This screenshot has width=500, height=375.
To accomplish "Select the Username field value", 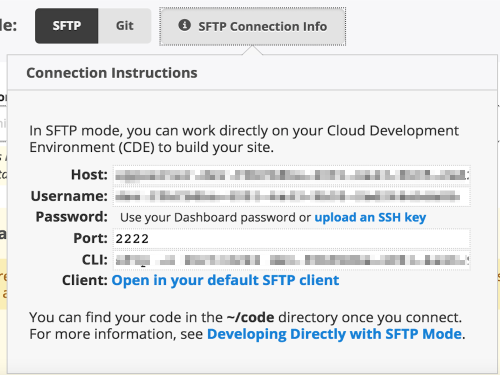I will point(292,196).
